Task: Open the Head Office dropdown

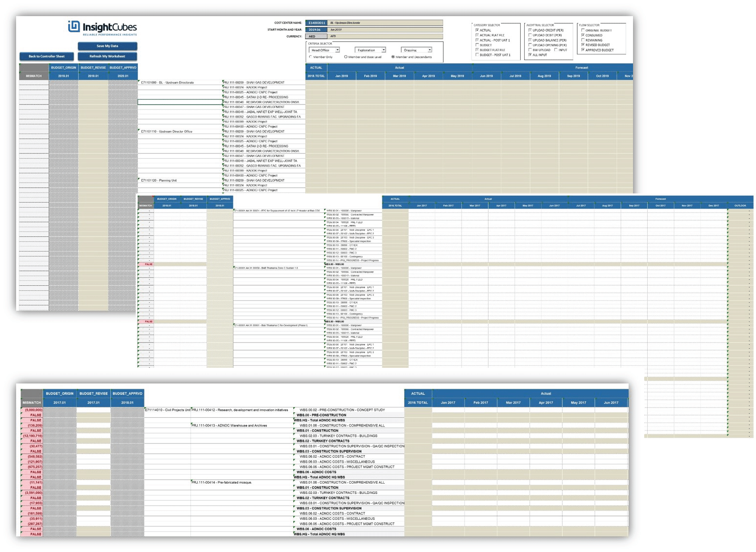Action: [x=324, y=50]
